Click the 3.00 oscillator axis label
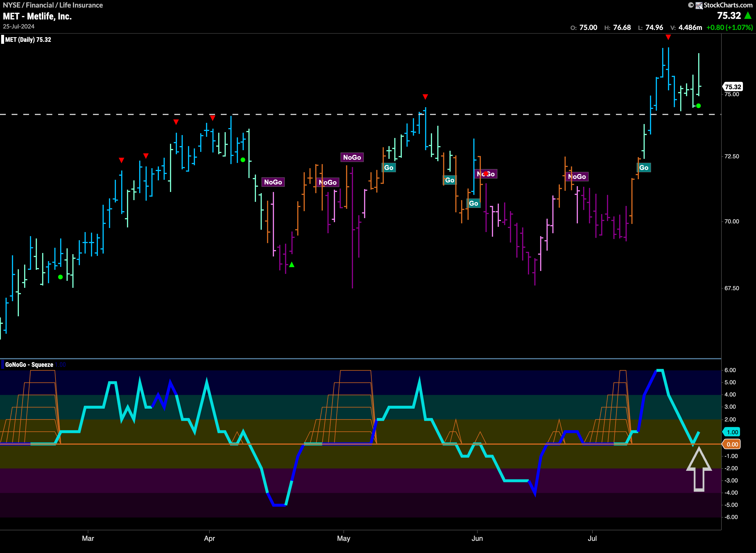The height and width of the screenshot is (553, 756). click(730, 407)
